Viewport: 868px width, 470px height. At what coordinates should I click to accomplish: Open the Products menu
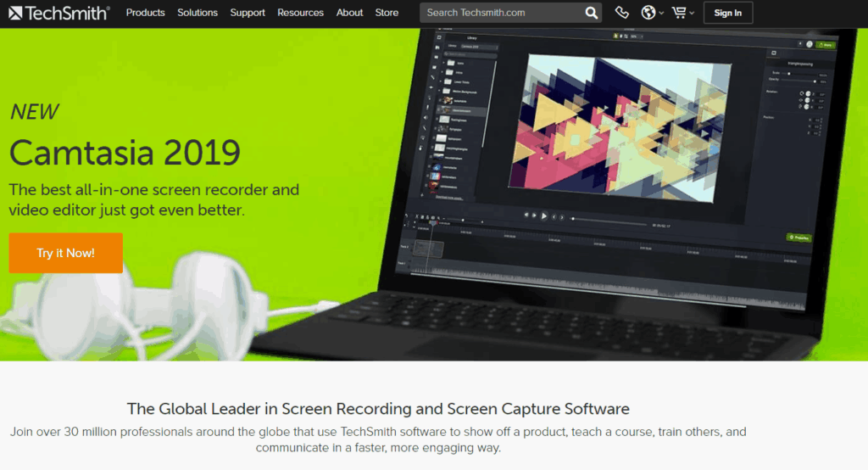[x=146, y=13]
